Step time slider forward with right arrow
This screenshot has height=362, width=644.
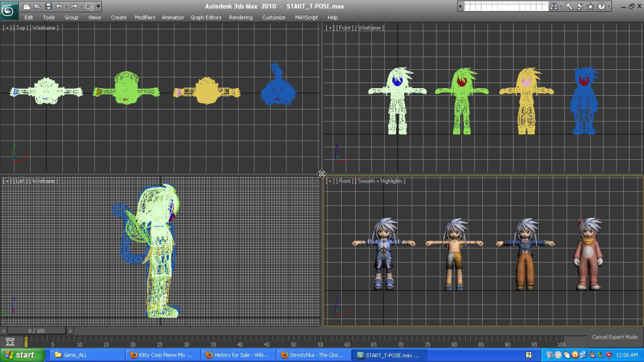click(x=70, y=331)
